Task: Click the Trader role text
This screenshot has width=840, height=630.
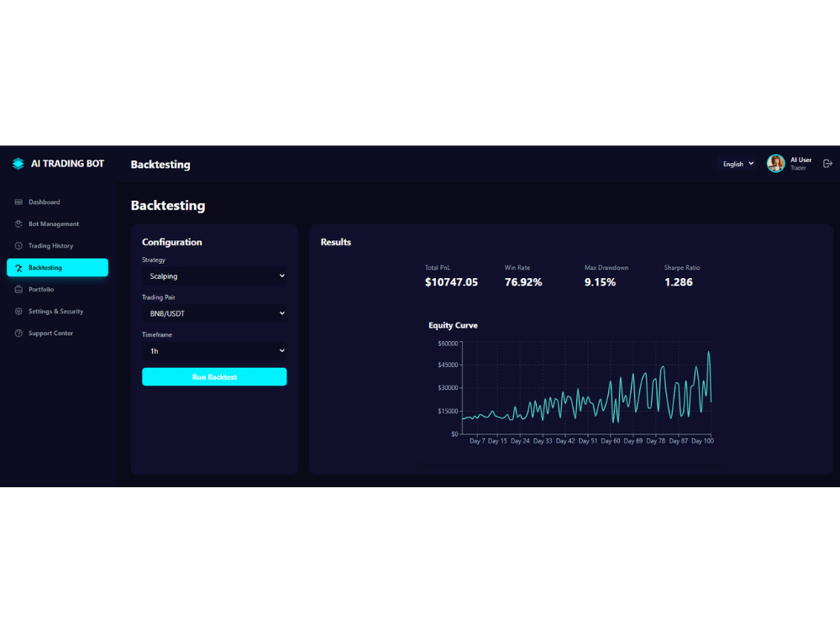Action: [x=798, y=168]
